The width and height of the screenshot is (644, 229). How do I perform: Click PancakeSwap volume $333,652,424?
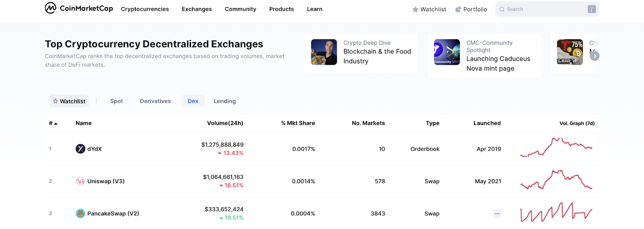pos(224,209)
